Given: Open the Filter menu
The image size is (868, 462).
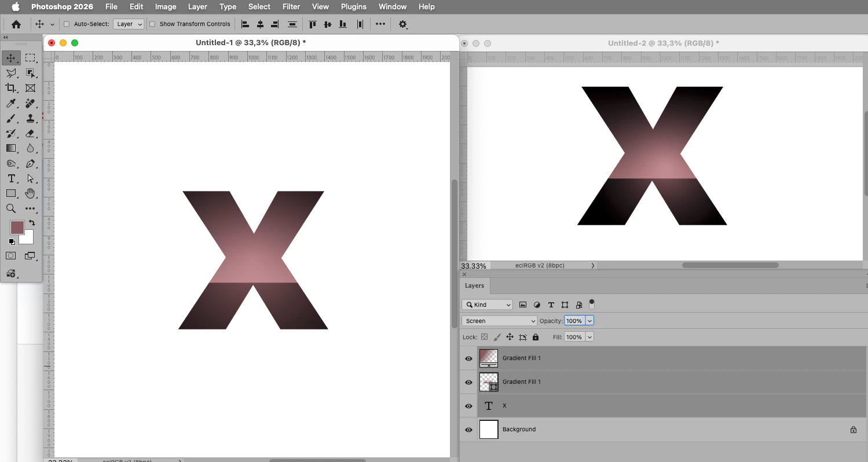Looking at the screenshot, I should [291, 6].
